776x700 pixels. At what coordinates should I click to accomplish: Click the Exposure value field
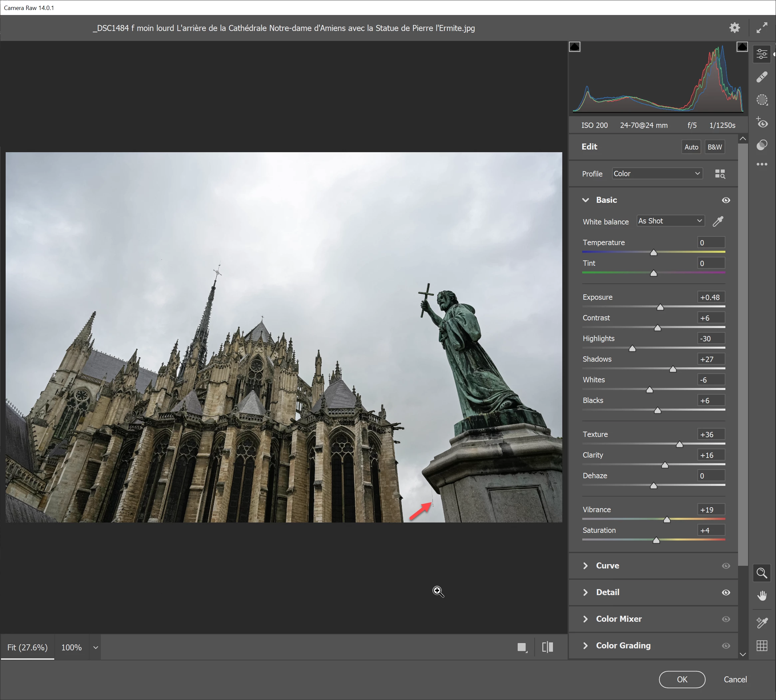point(711,297)
